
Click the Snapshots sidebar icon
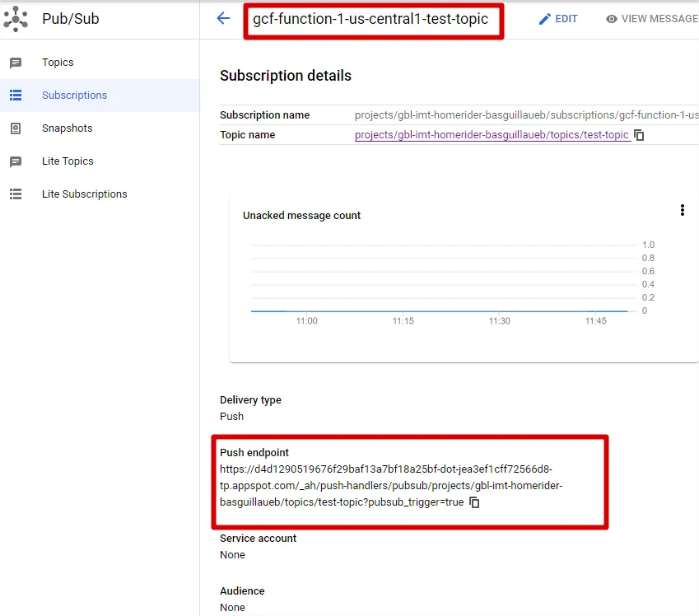coord(16,128)
